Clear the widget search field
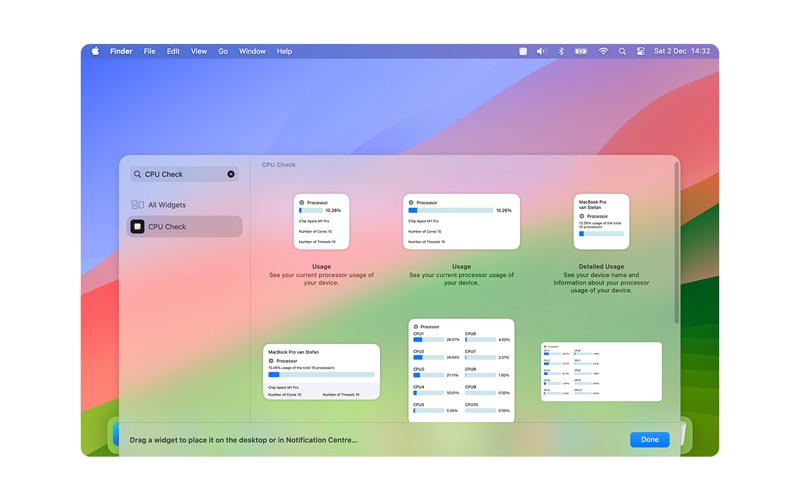This screenshot has height=500, width=800. (231, 174)
